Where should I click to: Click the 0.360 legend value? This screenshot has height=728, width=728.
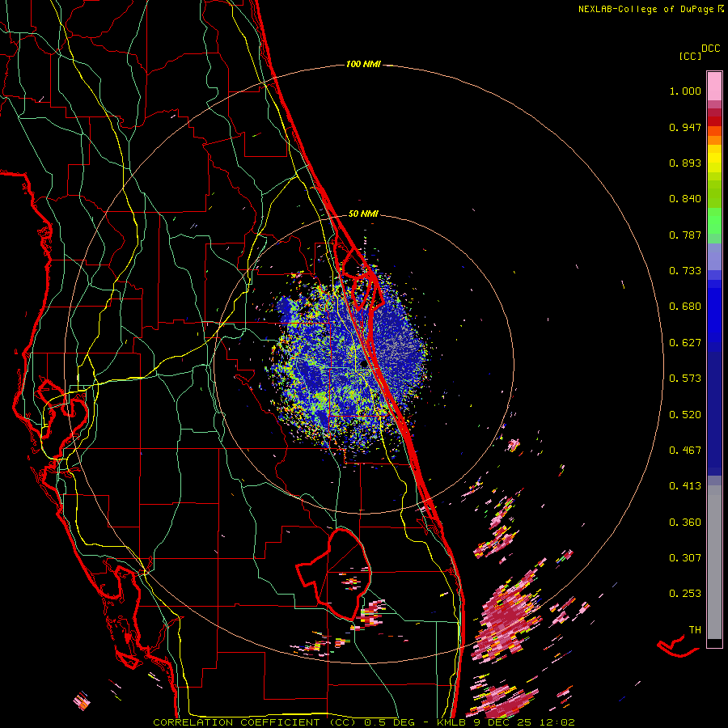pyautogui.click(x=685, y=523)
